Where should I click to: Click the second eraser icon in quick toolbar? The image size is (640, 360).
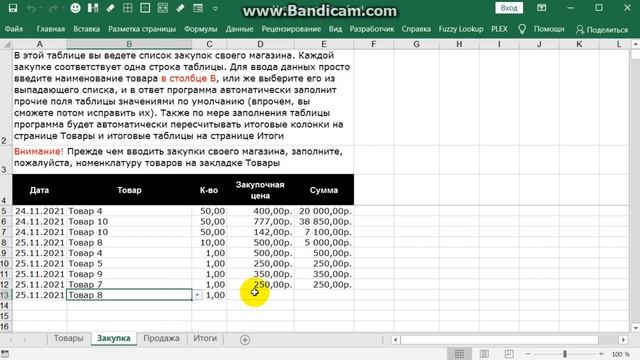[x=180, y=8]
